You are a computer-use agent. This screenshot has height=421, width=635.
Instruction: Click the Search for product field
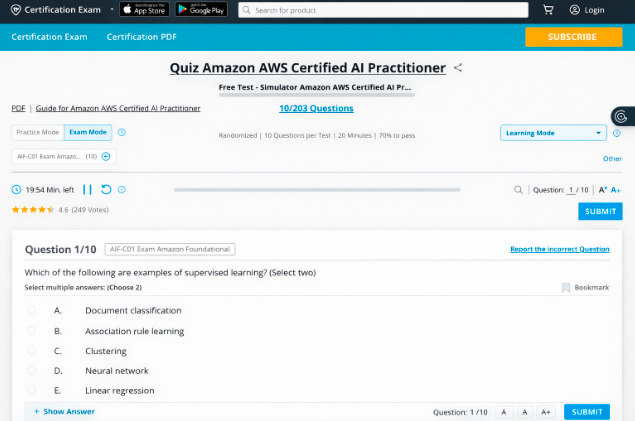(383, 10)
